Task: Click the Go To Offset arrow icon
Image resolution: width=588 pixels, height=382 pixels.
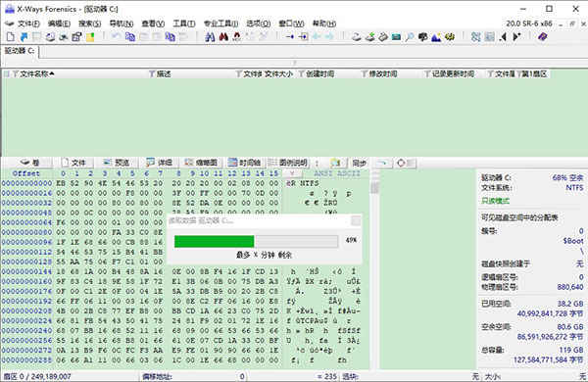Action: point(290,37)
